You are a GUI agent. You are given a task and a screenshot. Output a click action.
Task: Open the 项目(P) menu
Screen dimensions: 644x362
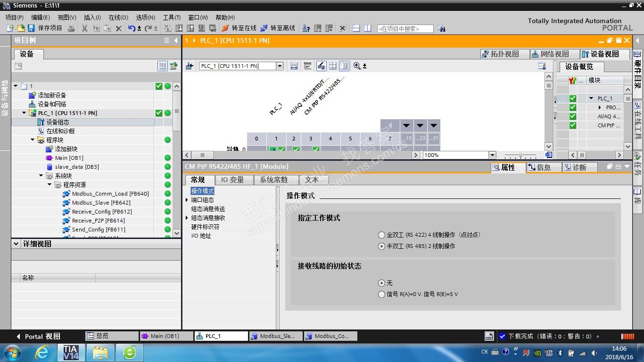pos(15,17)
